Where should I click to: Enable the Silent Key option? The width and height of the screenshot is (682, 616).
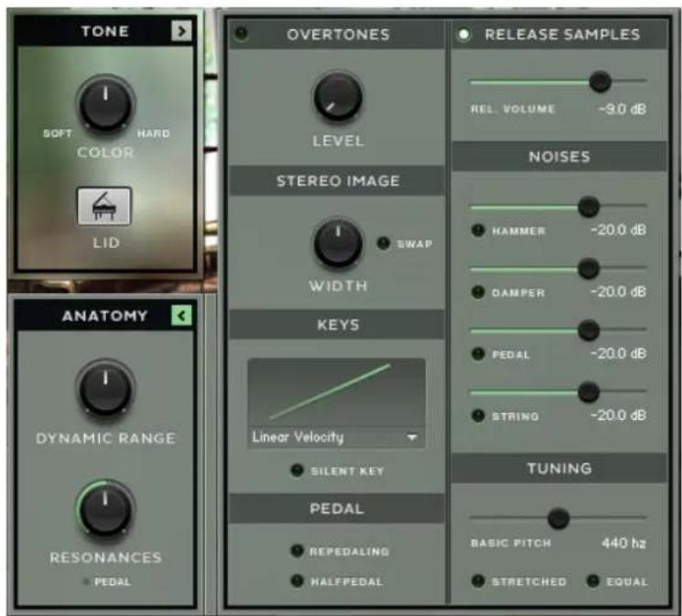point(298,470)
